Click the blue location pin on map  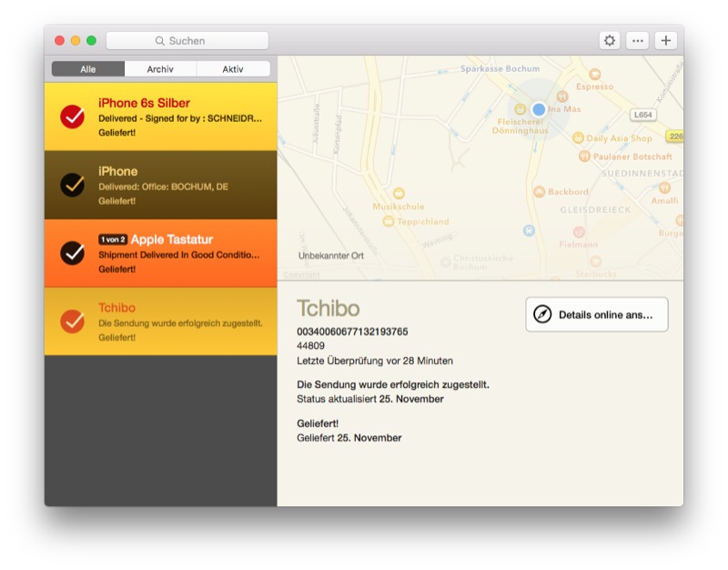click(x=539, y=109)
